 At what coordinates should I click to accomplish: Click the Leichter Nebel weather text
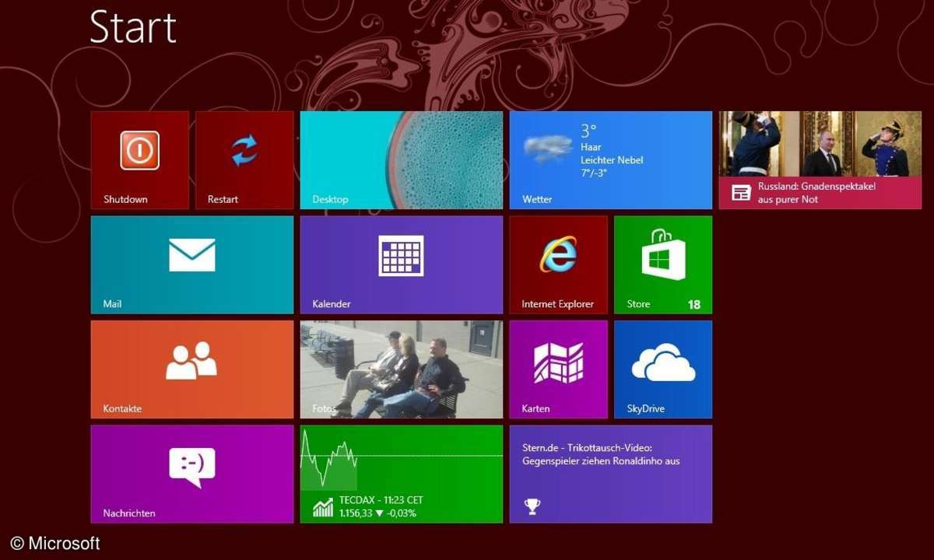[x=612, y=160]
